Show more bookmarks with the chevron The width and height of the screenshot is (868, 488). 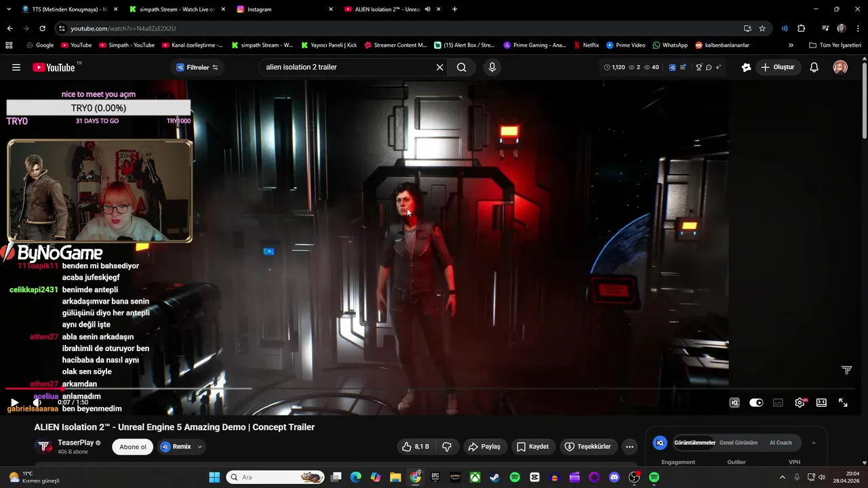pos(791,45)
